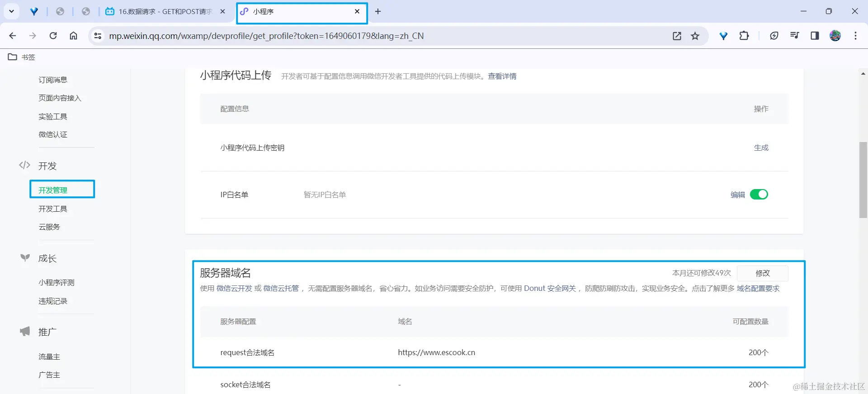Open 开发工具 in sidebar

pos(53,209)
